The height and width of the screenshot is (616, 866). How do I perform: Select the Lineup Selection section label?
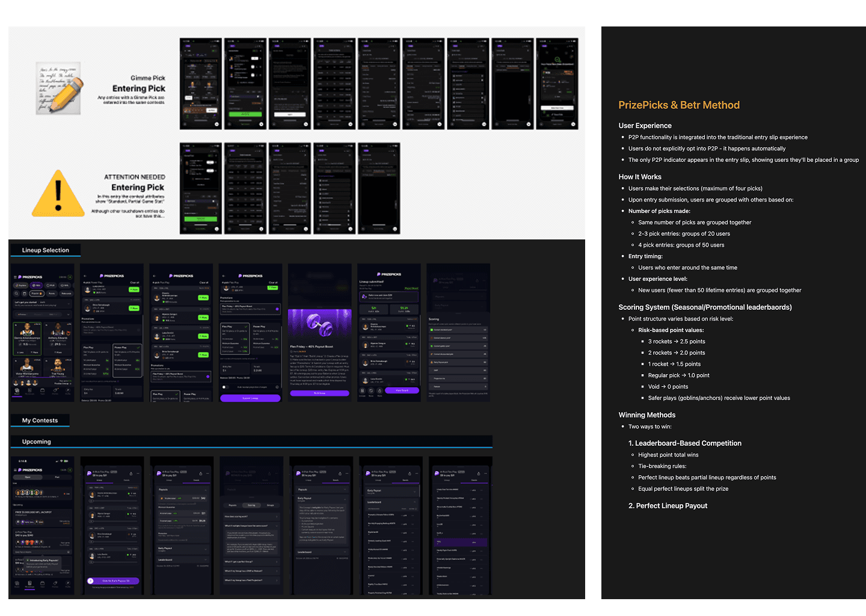point(46,250)
